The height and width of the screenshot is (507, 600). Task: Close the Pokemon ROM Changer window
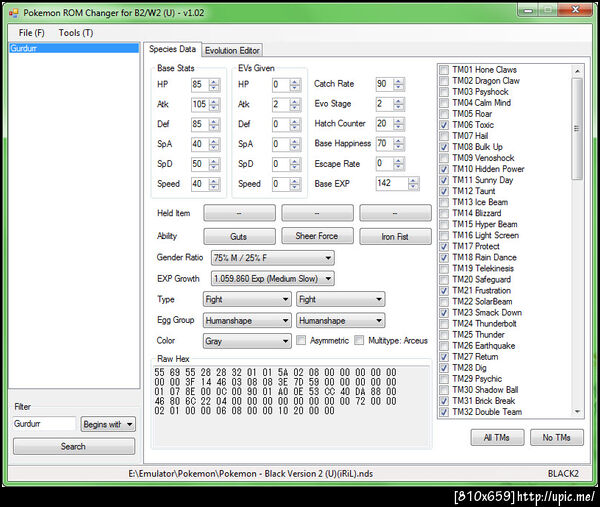575,10
